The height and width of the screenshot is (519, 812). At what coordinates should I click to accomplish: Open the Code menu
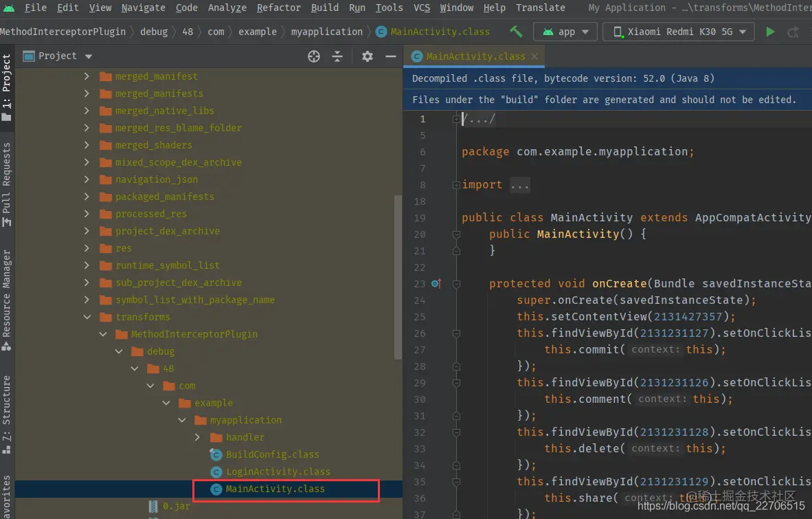(186, 8)
